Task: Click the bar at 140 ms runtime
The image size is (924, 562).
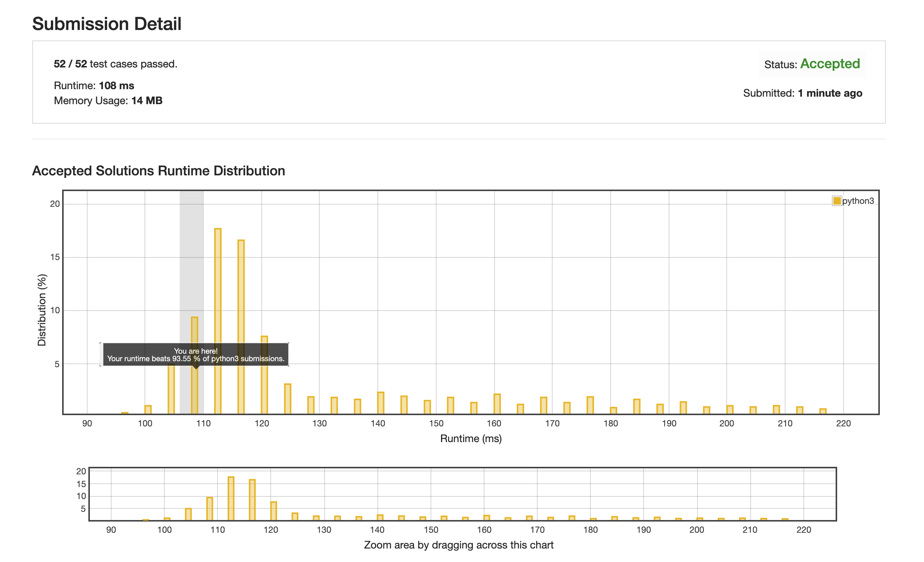Action: [381, 404]
